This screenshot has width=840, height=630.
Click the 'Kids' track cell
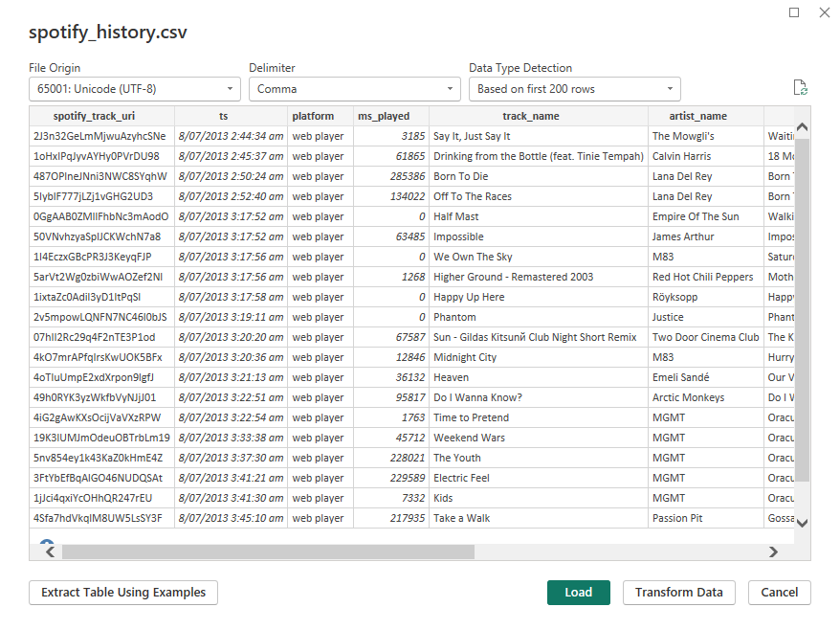coord(539,498)
